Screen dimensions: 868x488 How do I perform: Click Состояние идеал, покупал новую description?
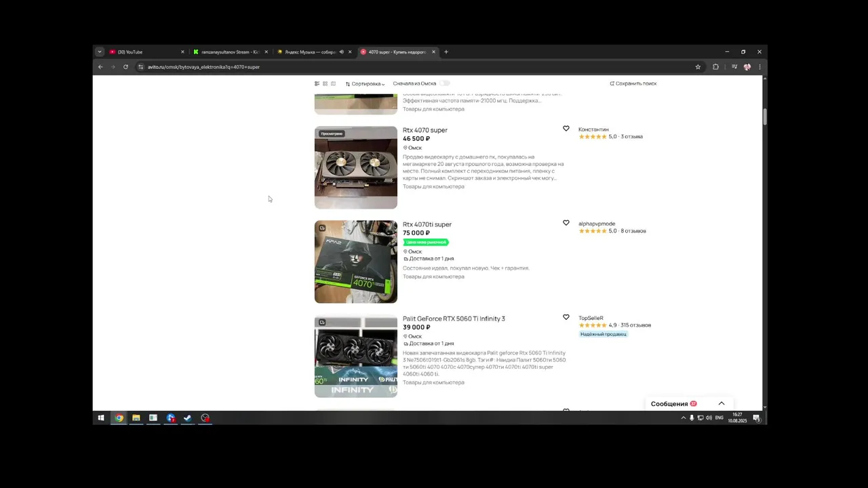(466, 268)
